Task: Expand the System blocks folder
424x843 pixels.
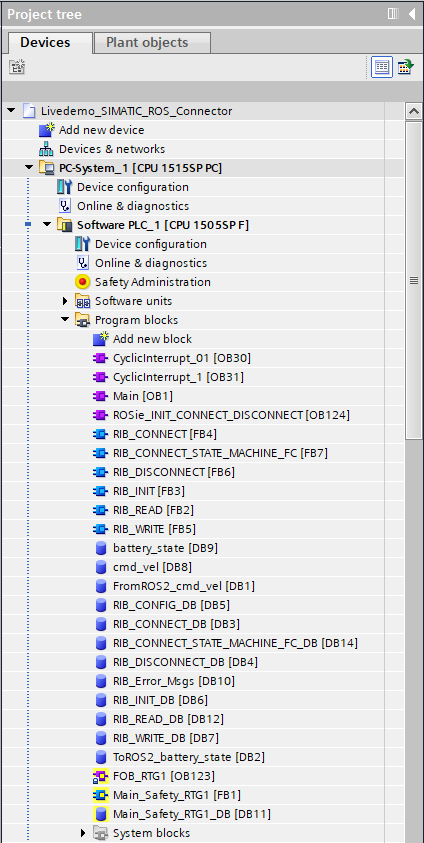Action: coord(83,833)
